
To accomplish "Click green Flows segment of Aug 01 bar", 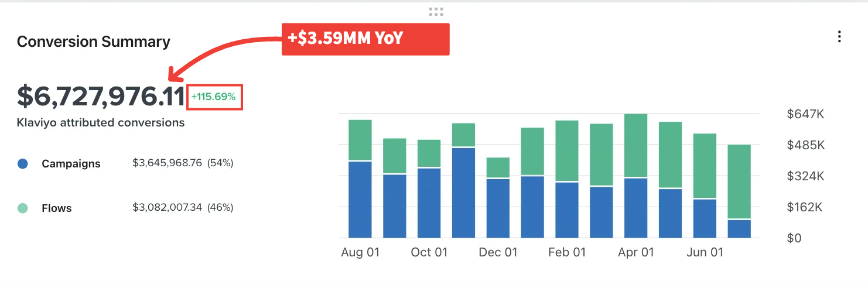I will click(360, 140).
